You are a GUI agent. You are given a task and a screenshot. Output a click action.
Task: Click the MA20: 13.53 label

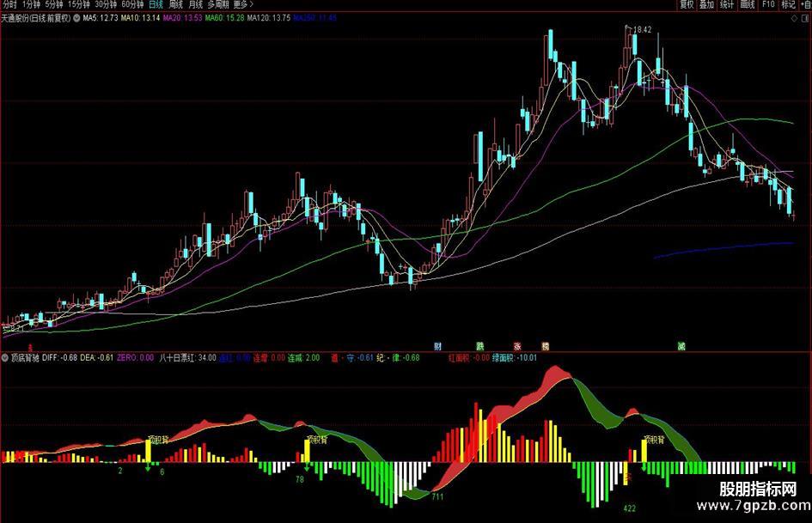tap(183, 18)
